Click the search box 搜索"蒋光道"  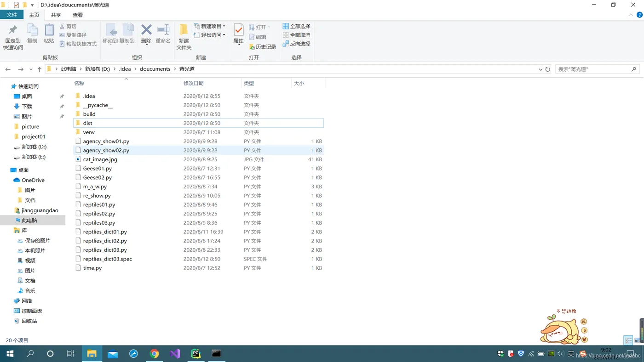(598, 69)
